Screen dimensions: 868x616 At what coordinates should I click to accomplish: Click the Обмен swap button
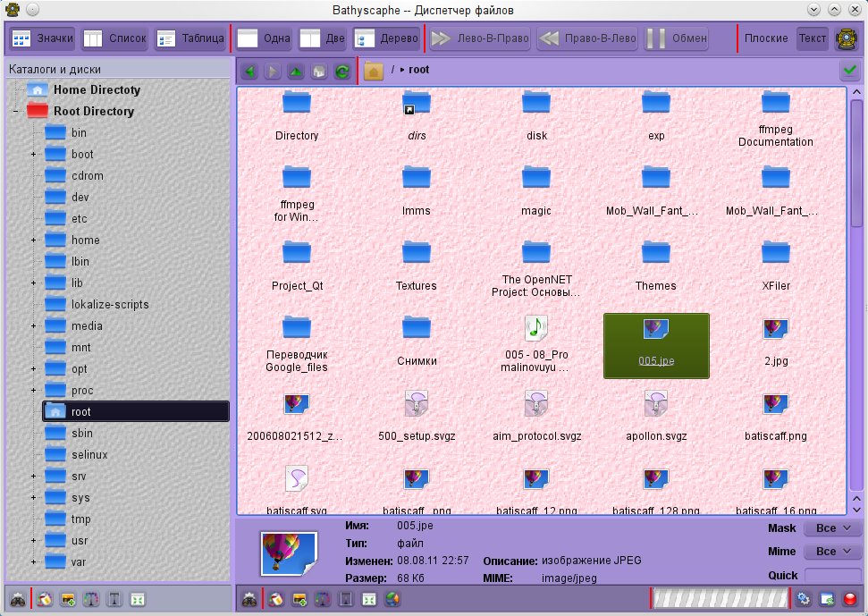[x=677, y=38]
